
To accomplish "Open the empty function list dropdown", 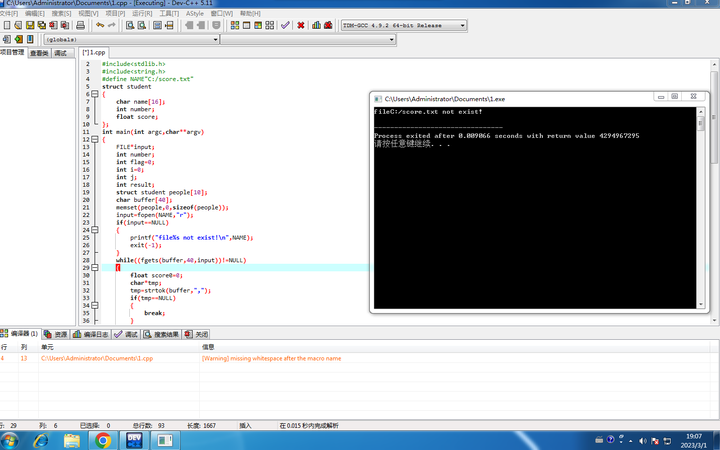I will (x=392, y=40).
